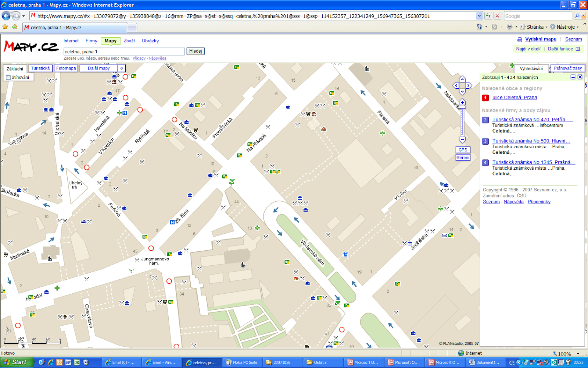
Task: Click blue marker number 2
Action: (485, 120)
